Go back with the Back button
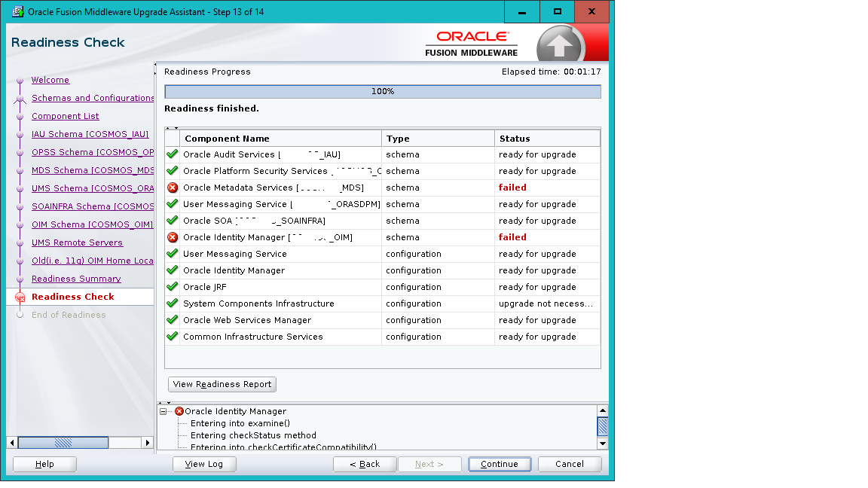This screenshot has width=868, height=488. tap(365, 464)
